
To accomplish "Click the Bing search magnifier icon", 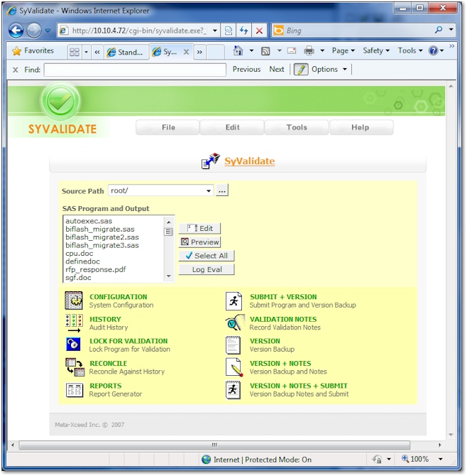I will point(439,30).
